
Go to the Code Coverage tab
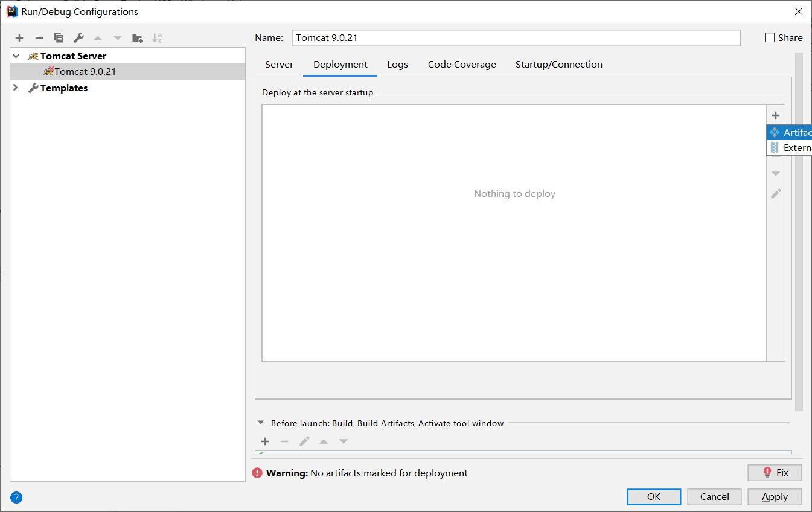pos(462,65)
